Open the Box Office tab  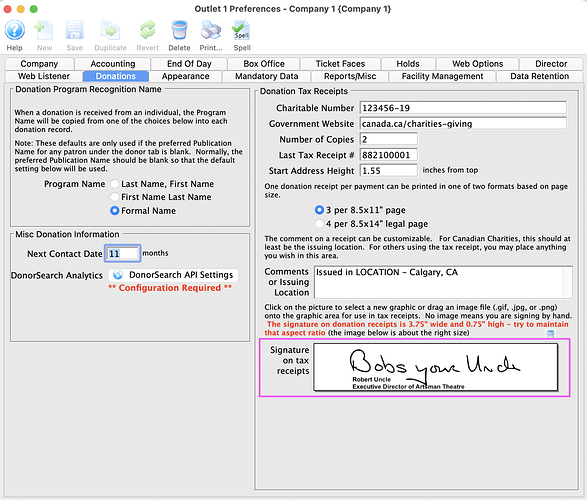264,64
